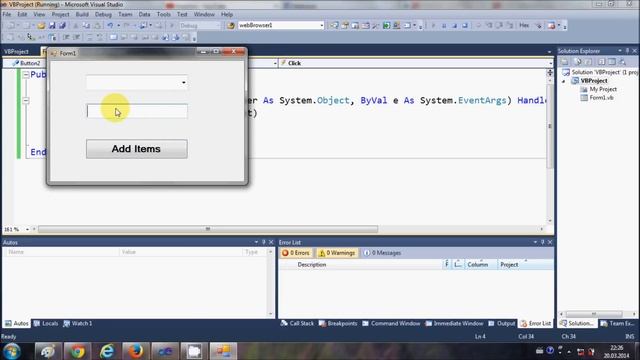Click the code editor vertical scrollbar thumb
Image resolution: width=640 pixels, height=360 pixels.
[x=550, y=127]
